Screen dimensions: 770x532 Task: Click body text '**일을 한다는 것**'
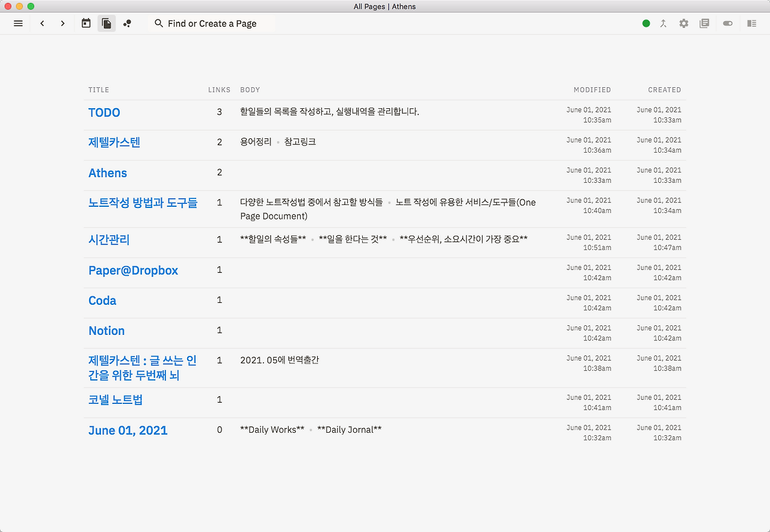tap(353, 239)
